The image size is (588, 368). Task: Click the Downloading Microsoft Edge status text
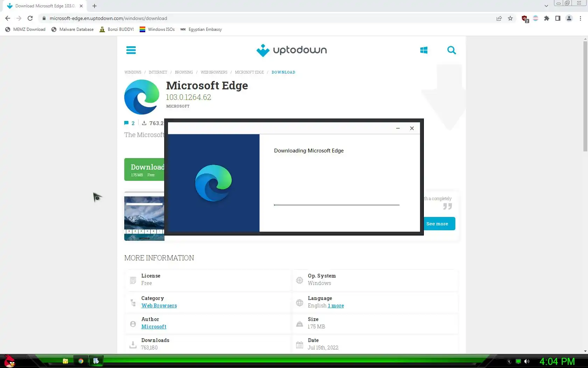tap(309, 151)
